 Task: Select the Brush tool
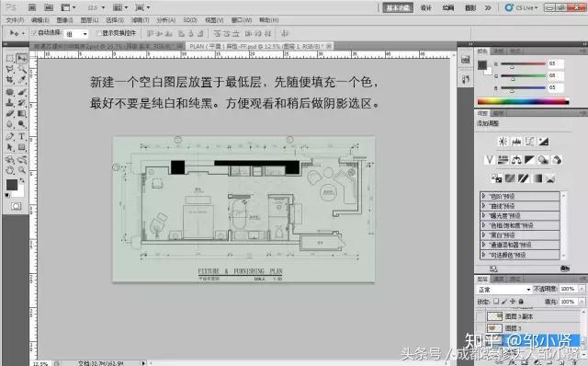coord(22,92)
